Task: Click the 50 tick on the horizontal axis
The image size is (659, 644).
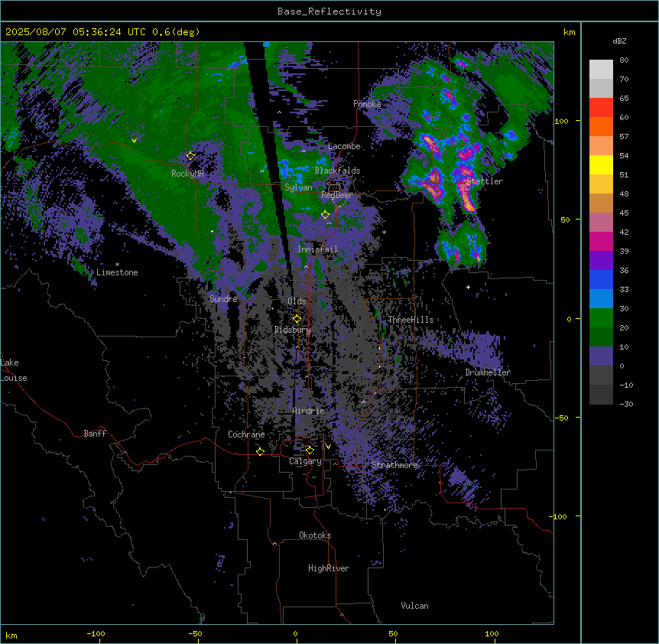Action: point(392,633)
